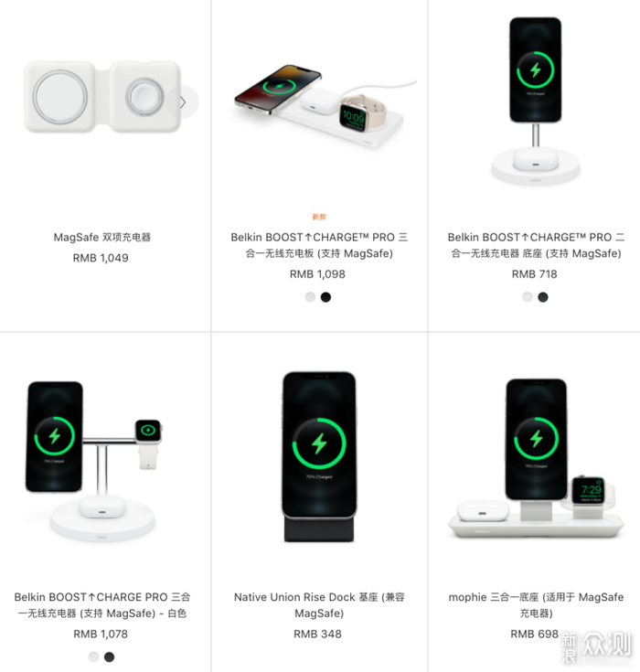Screen dimensions: 640x672
Task: Open the Native Union Rise Dock image
Action: click(319, 457)
